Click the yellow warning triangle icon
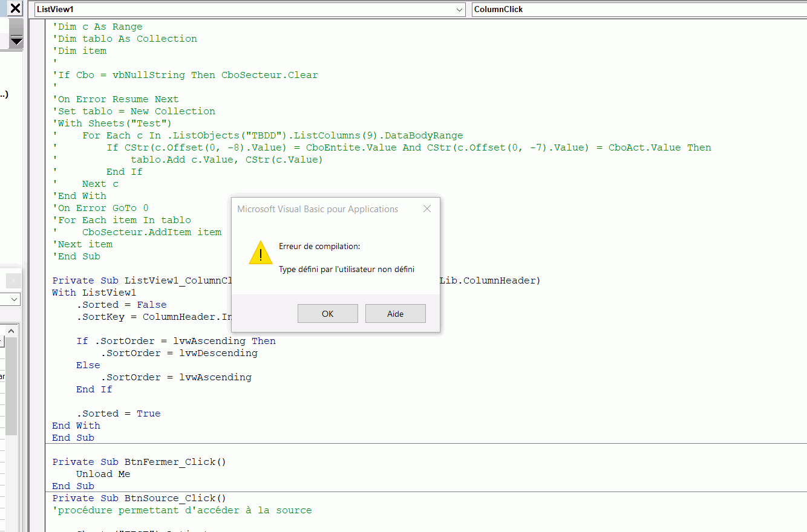Image resolution: width=807 pixels, height=532 pixels. tap(261, 253)
